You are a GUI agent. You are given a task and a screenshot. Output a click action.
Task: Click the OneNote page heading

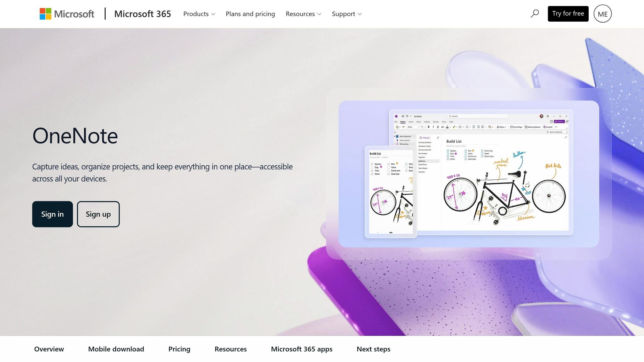[75, 136]
